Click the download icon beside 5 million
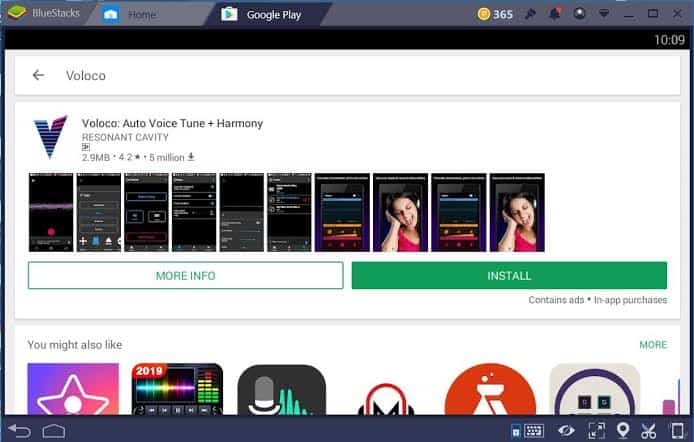The image size is (694, 442). (x=191, y=157)
